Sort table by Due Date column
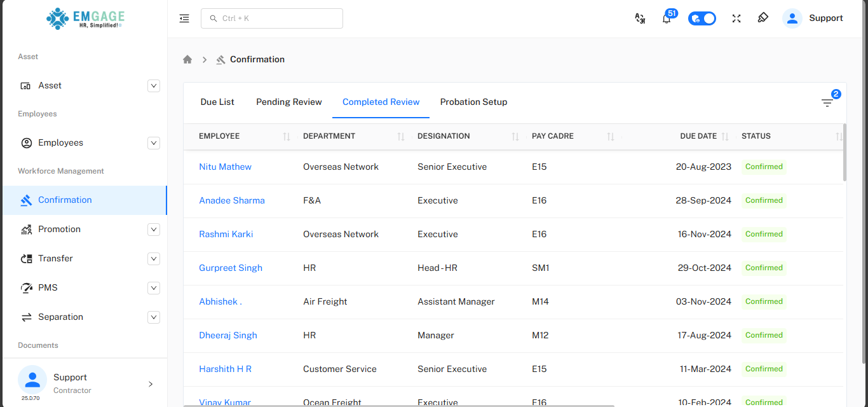This screenshot has width=868, height=407. (x=724, y=136)
